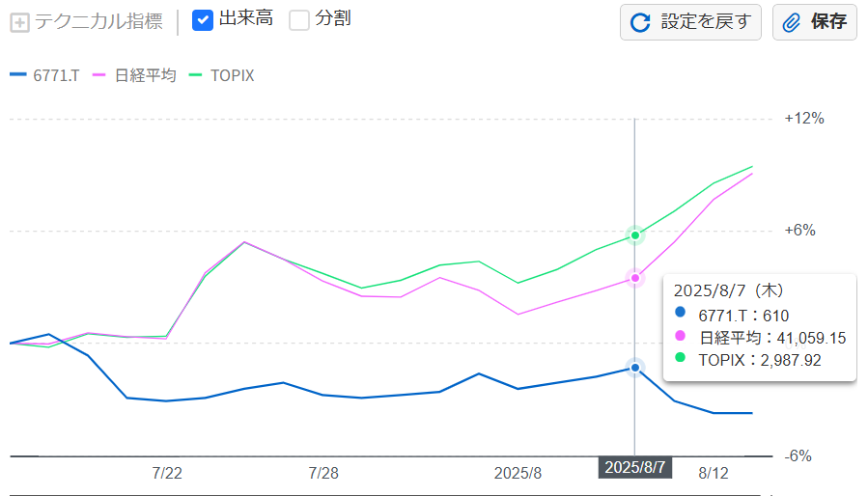Click the blue 6771.T legend line marker

pyautogui.click(x=18, y=75)
